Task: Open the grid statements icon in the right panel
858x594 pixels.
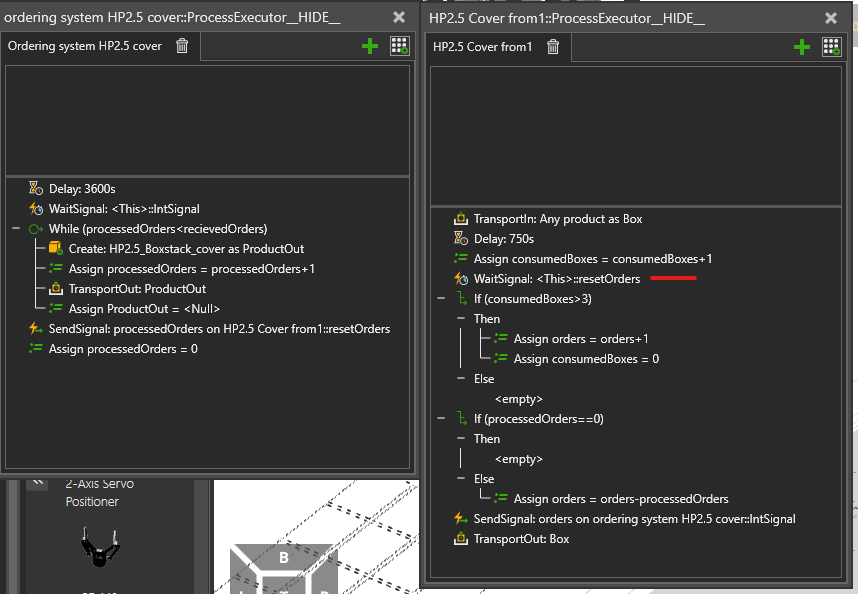Action: coord(831,47)
